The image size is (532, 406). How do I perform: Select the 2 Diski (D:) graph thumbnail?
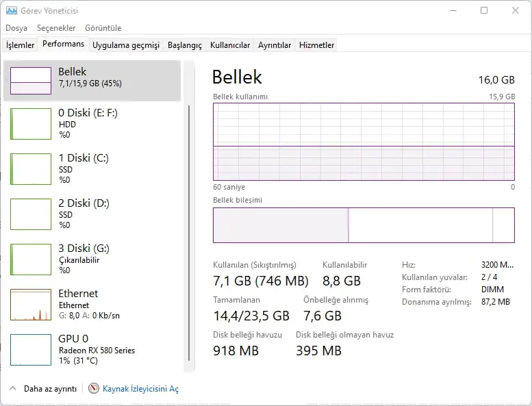click(31, 214)
